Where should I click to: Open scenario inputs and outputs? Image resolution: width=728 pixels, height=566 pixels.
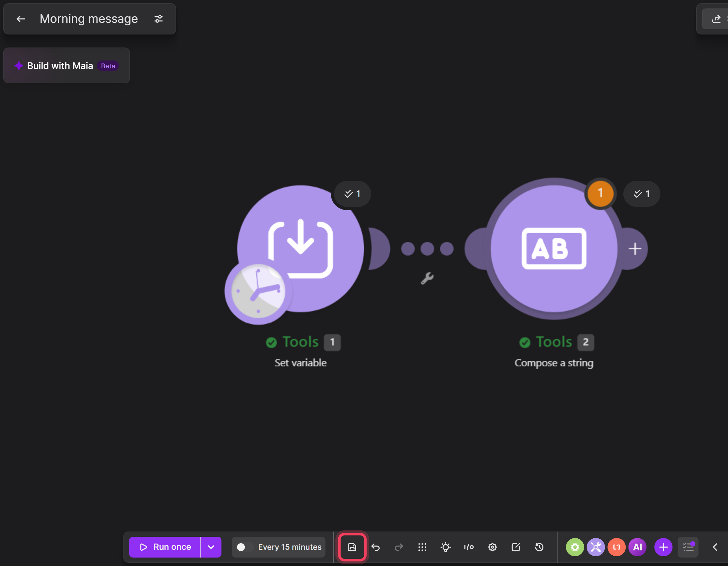tap(469, 547)
